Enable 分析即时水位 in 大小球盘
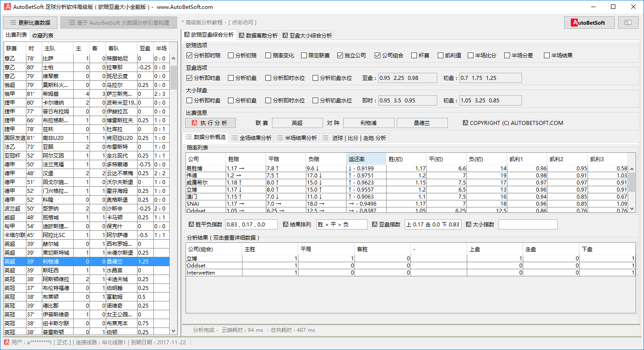Viewport: 644px width, 350px height. tap(285, 101)
